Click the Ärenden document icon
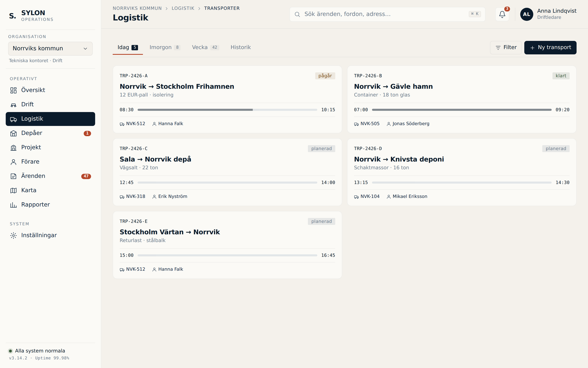 [x=13, y=176]
